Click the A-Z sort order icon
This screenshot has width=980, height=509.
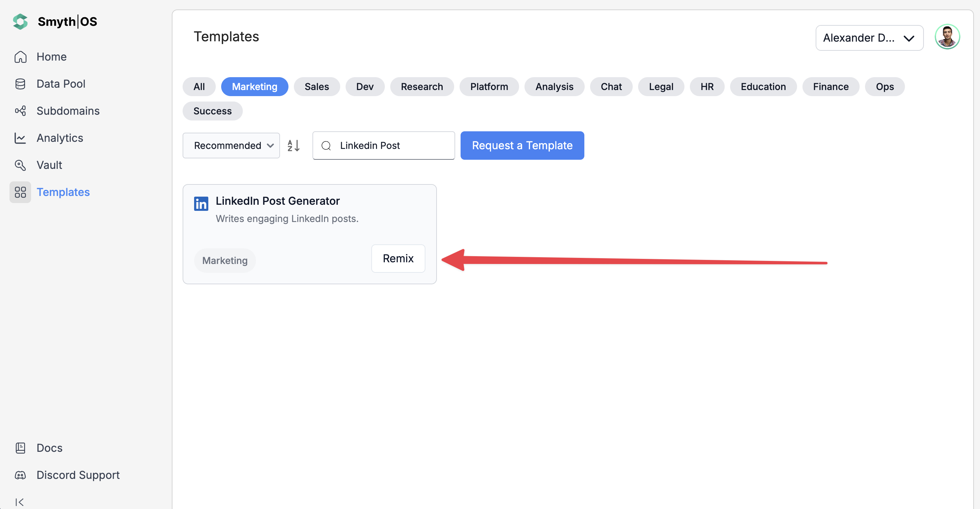click(293, 146)
